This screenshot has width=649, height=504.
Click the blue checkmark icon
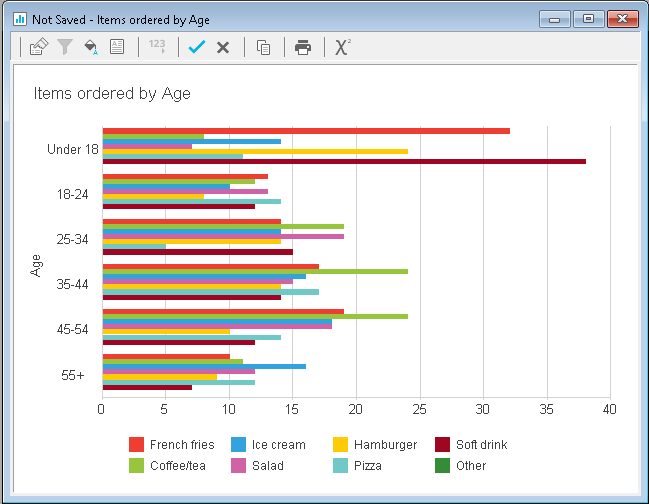(x=197, y=47)
